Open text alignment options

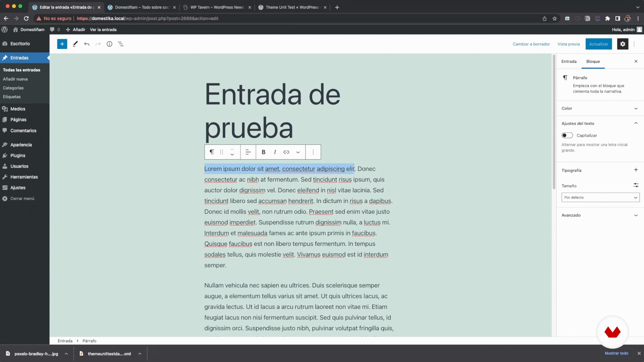click(x=248, y=152)
